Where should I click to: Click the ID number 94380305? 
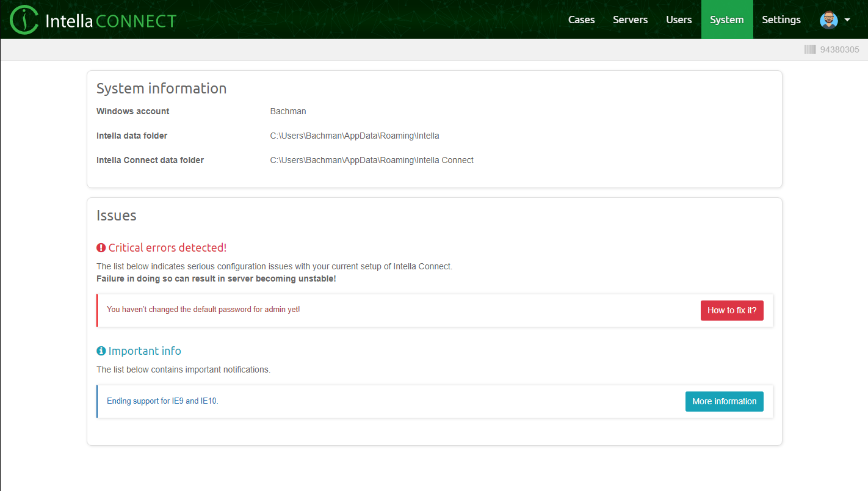point(839,49)
